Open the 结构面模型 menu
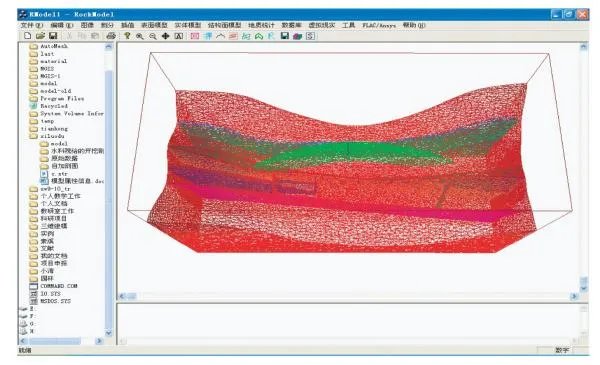 (225, 25)
